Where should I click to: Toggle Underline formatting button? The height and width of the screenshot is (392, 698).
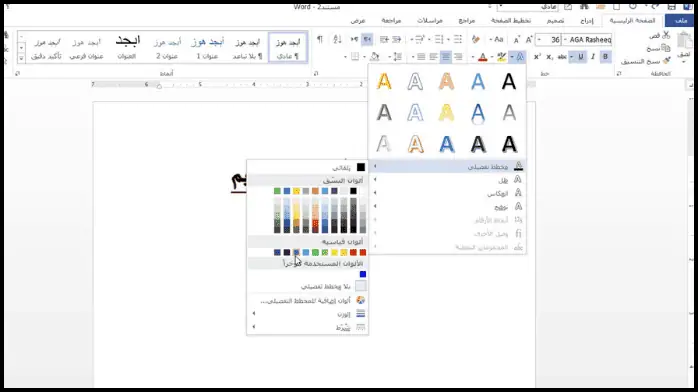(580, 57)
